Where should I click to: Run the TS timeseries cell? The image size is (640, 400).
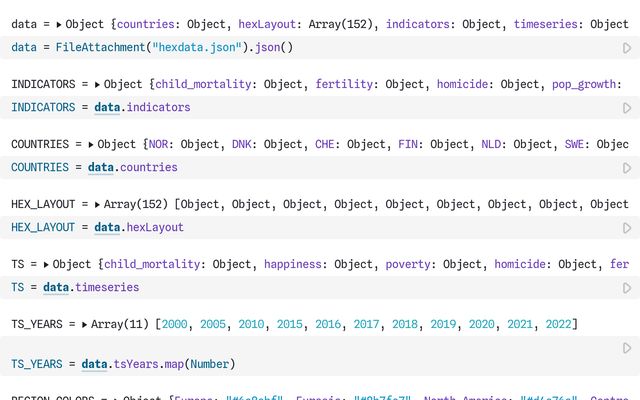click(627, 288)
